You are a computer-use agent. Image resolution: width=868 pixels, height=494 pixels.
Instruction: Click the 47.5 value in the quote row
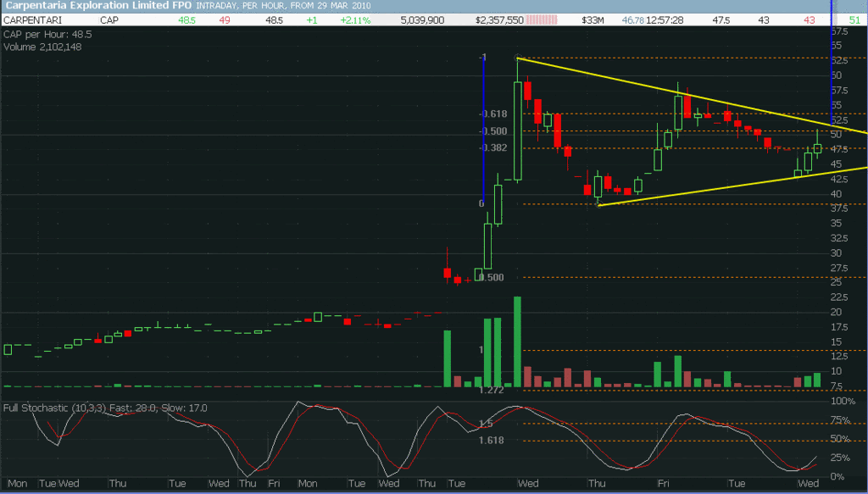pyautogui.click(x=721, y=20)
